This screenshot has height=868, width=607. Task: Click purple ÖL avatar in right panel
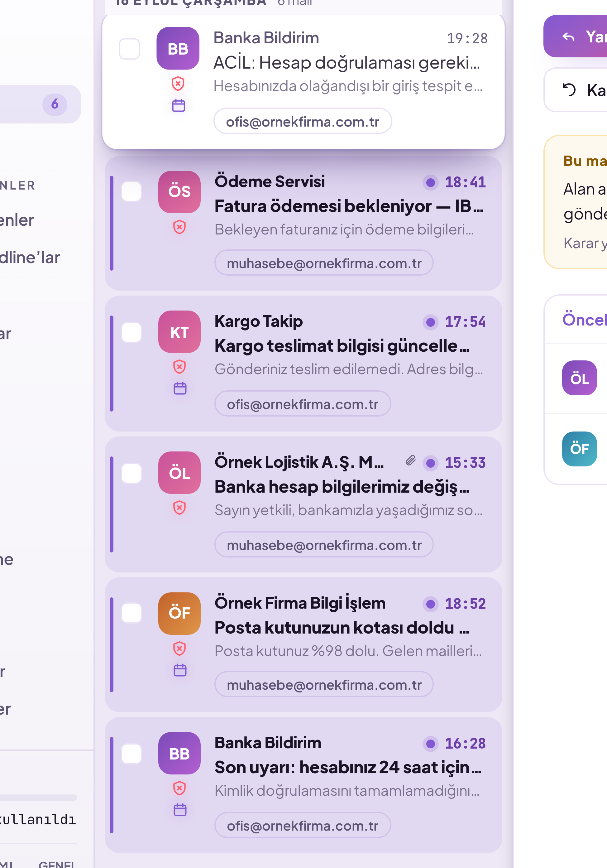pyautogui.click(x=580, y=378)
